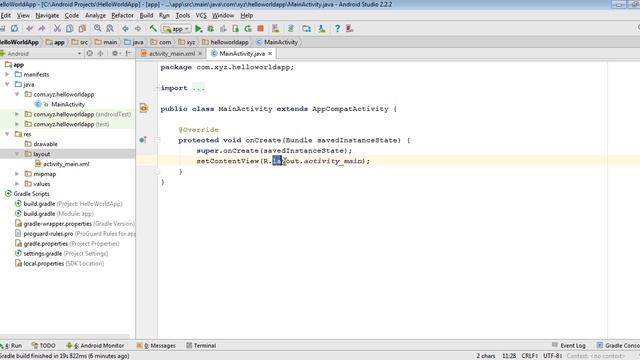The image size is (640, 360).
Task: Close the MainActivity.java editor tab
Action: 270,53
